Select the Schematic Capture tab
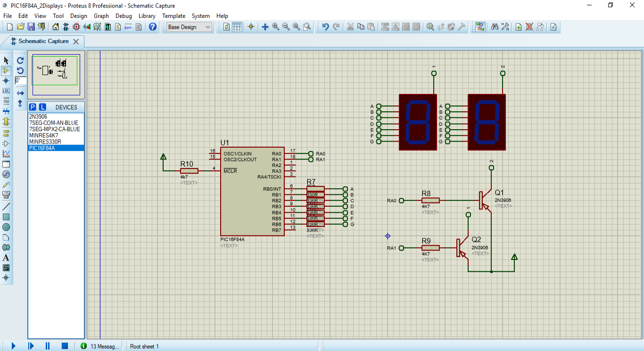 (x=43, y=42)
